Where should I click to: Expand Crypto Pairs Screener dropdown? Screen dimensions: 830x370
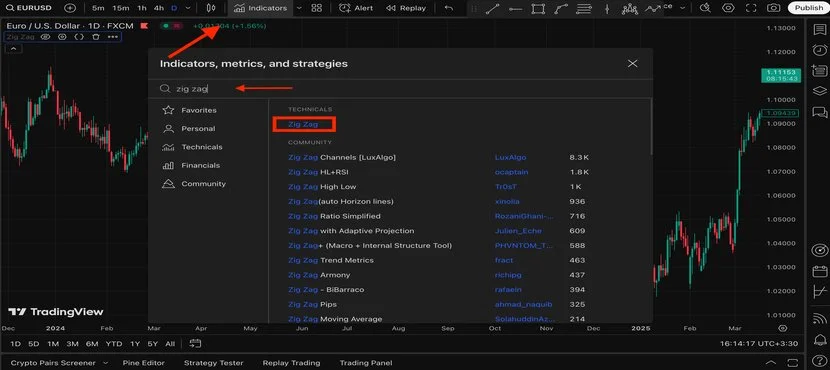(x=105, y=363)
